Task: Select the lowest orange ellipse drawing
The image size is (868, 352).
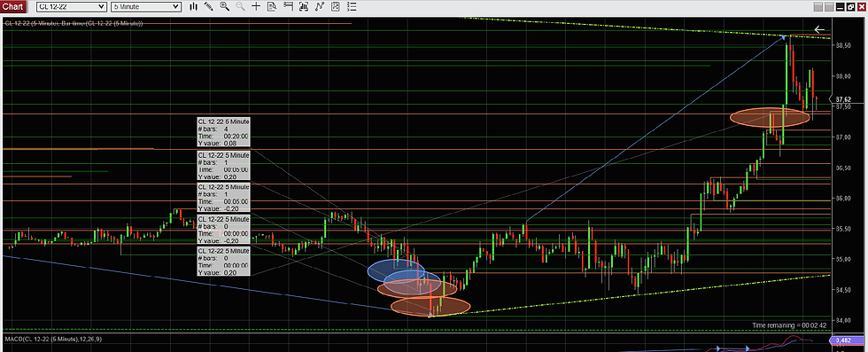Action: [430, 306]
